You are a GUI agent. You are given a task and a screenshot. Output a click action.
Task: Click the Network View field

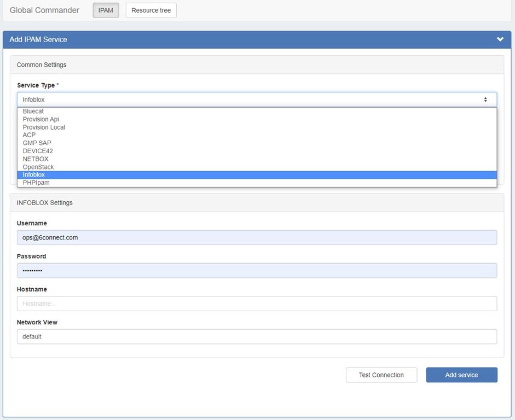coord(257,337)
